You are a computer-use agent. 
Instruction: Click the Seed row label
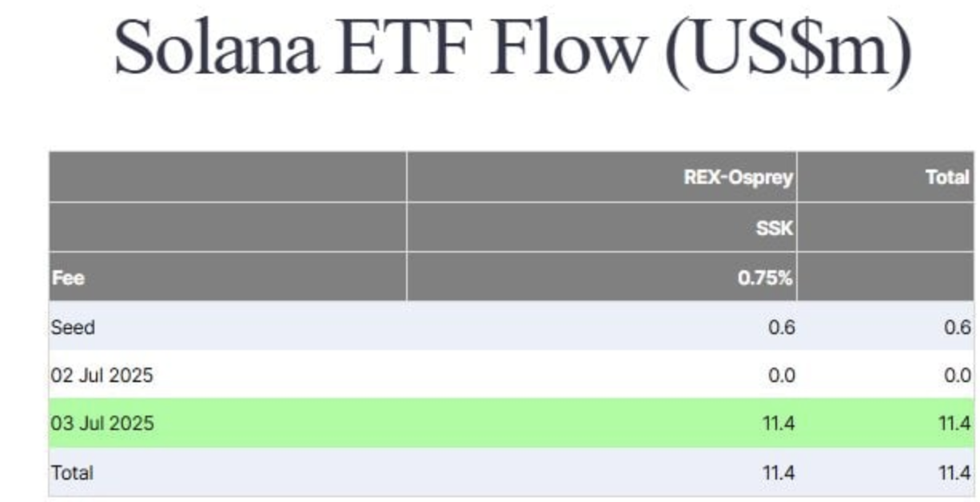[x=73, y=327]
